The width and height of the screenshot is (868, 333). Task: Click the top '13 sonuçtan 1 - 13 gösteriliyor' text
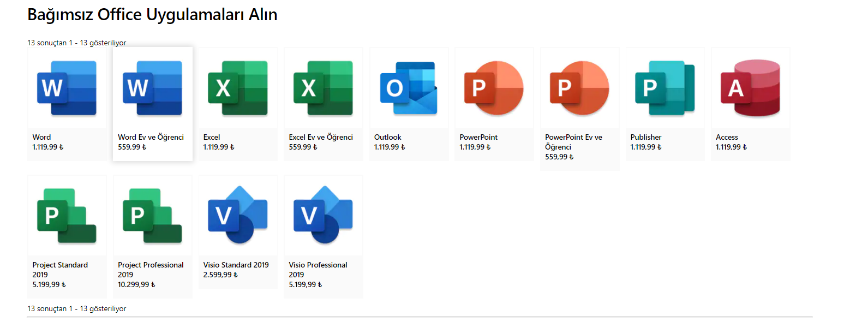click(77, 43)
